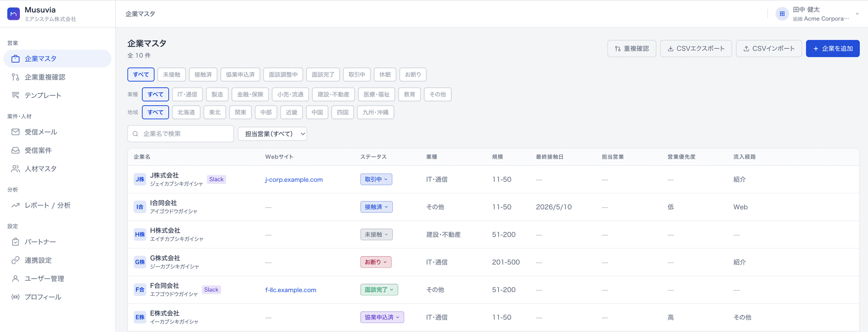Open G株式会社 status dropdown お断り

point(376,262)
